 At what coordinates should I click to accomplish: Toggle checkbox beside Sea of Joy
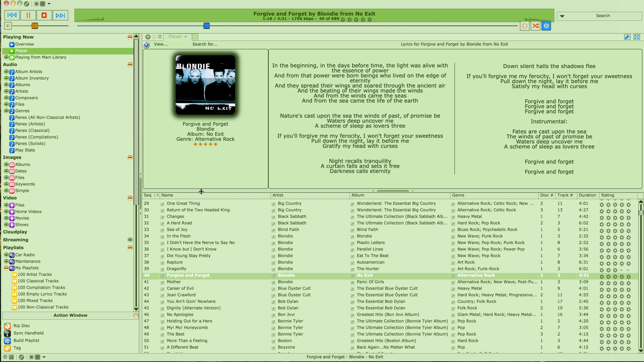(162, 230)
